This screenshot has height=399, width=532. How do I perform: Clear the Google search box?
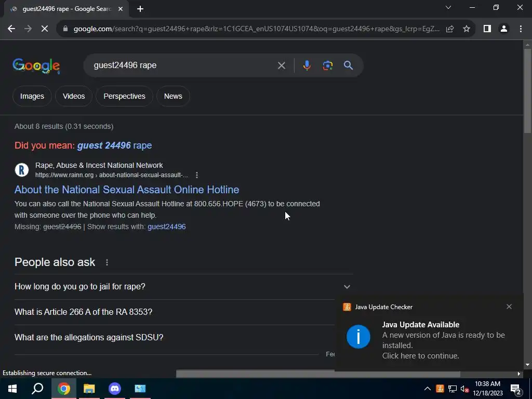pyautogui.click(x=281, y=65)
